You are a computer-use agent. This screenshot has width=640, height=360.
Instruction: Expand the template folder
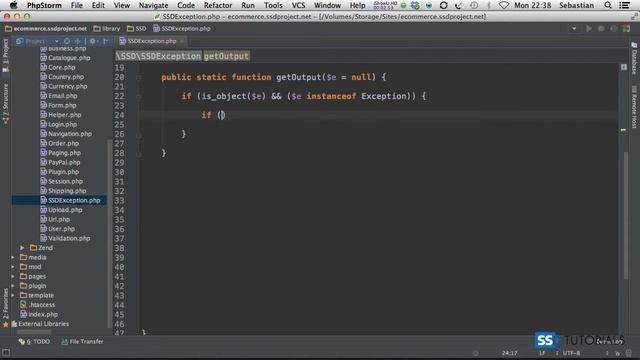click(13, 296)
